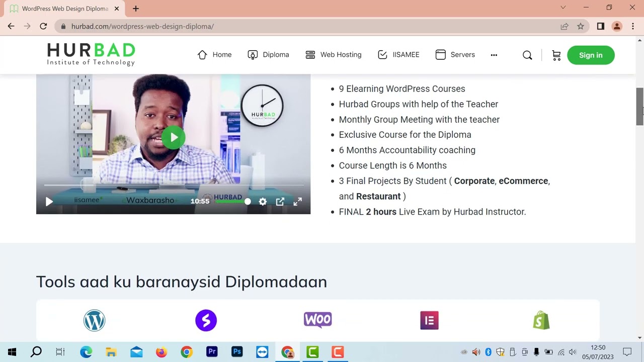This screenshot has height=362, width=644.
Task: Open Windows taskbar search
Action: coord(36,352)
